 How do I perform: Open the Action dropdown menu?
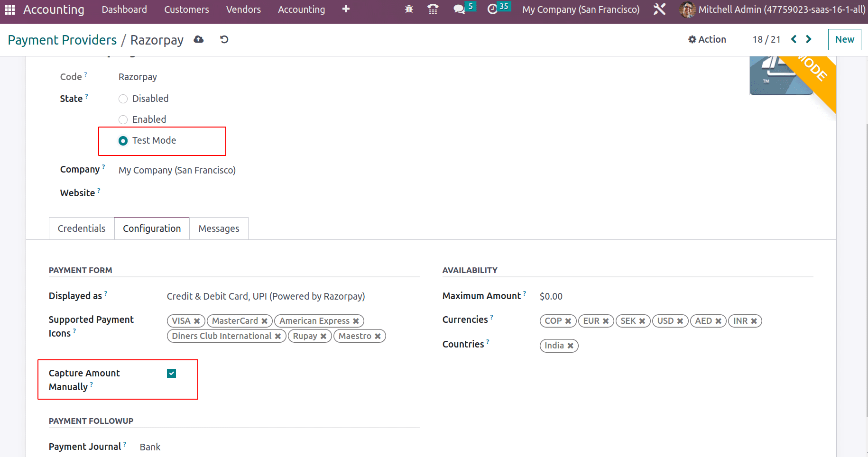[x=707, y=39]
